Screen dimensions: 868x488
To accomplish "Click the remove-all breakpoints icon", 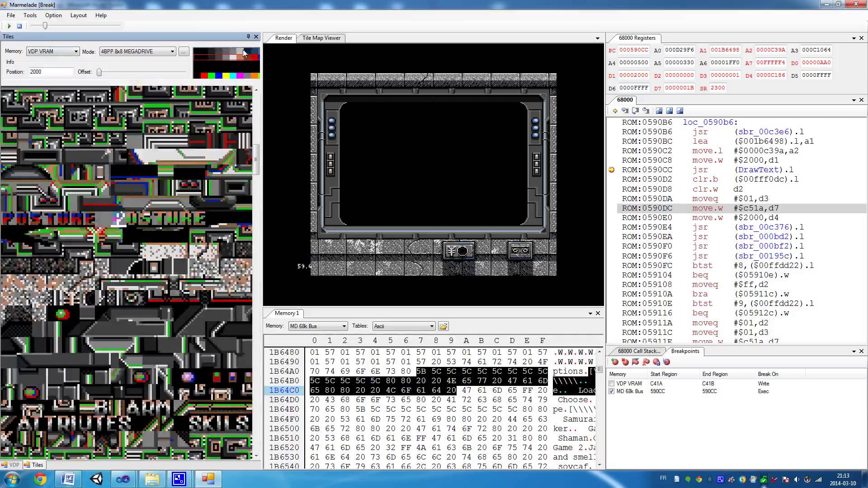I will pos(646,362).
